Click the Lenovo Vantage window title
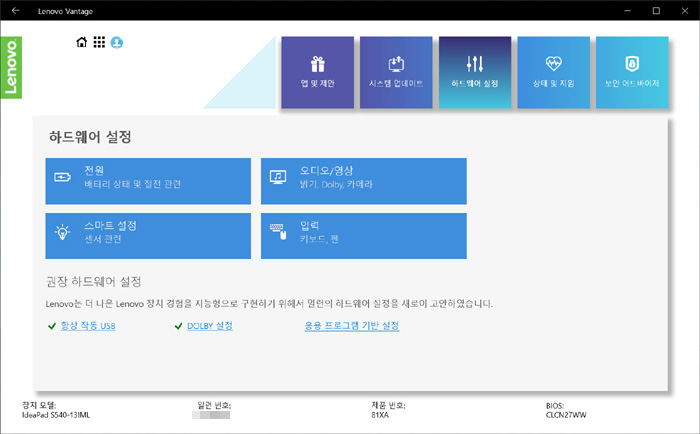The image size is (700, 434). tap(65, 11)
